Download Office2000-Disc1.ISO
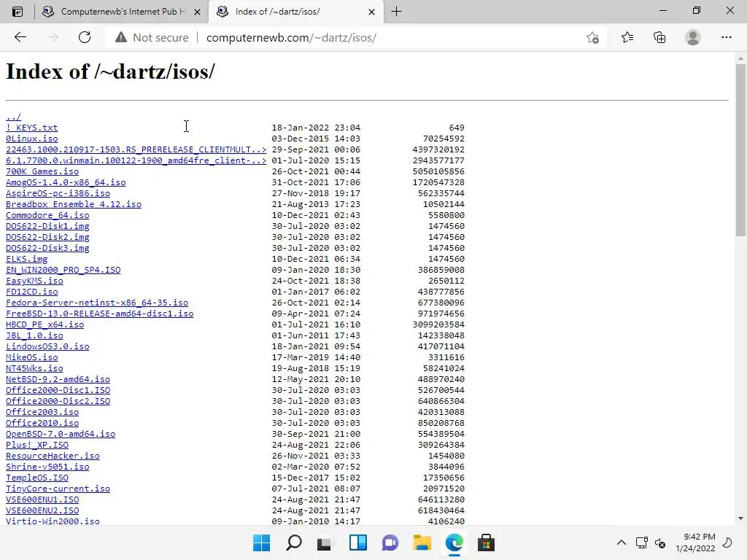The width and height of the screenshot is (747, 560). (58, 391)
